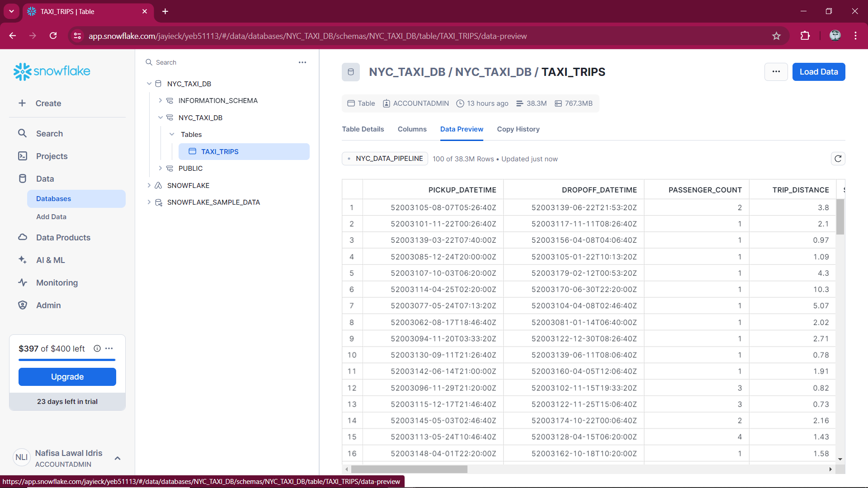Bookmark this page with the star icon
868x488 pixels.
[776, 36]
